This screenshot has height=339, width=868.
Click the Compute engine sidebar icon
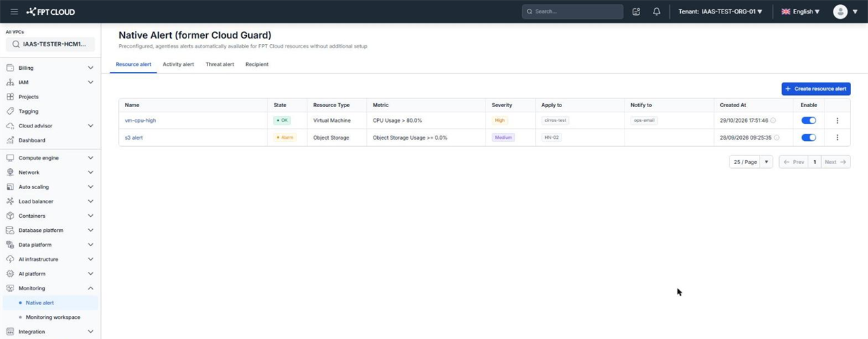(10, 158)
